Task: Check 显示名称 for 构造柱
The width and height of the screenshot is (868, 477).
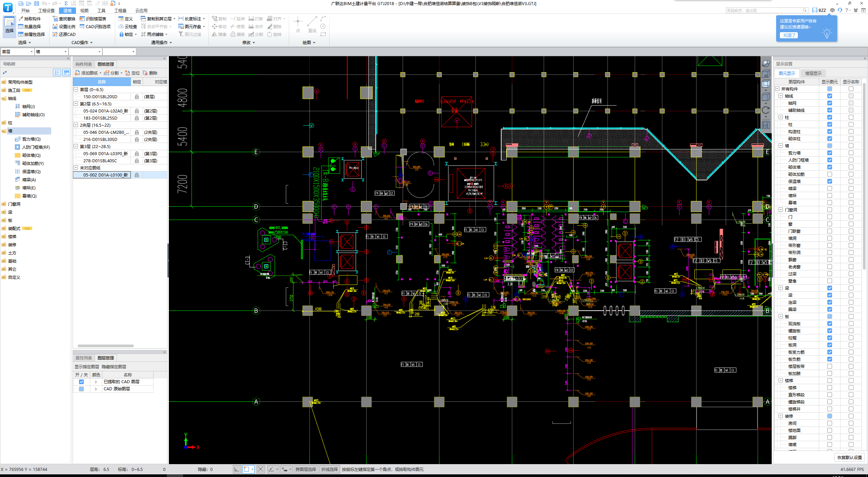Action: tap(851, 131)
